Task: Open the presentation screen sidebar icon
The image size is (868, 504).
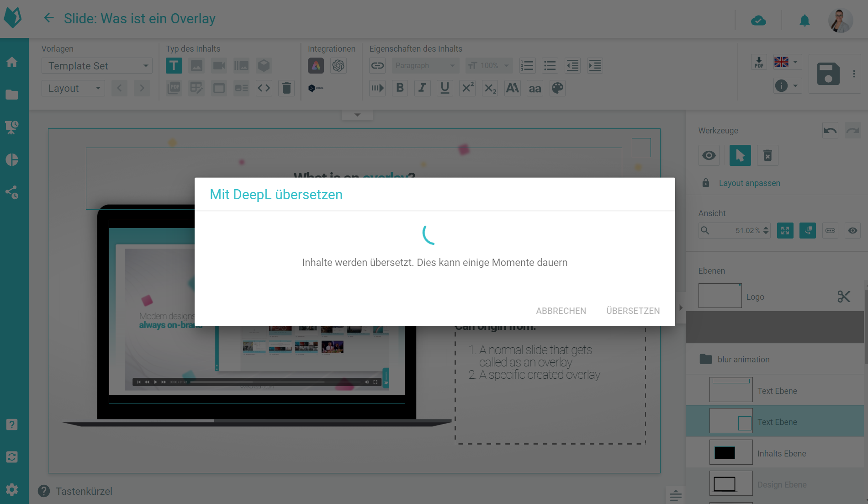Action: 12,127
